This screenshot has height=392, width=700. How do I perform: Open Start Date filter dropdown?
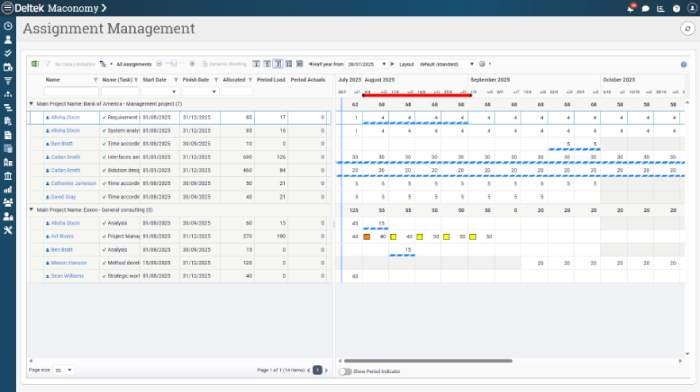[x=174, y=92]
